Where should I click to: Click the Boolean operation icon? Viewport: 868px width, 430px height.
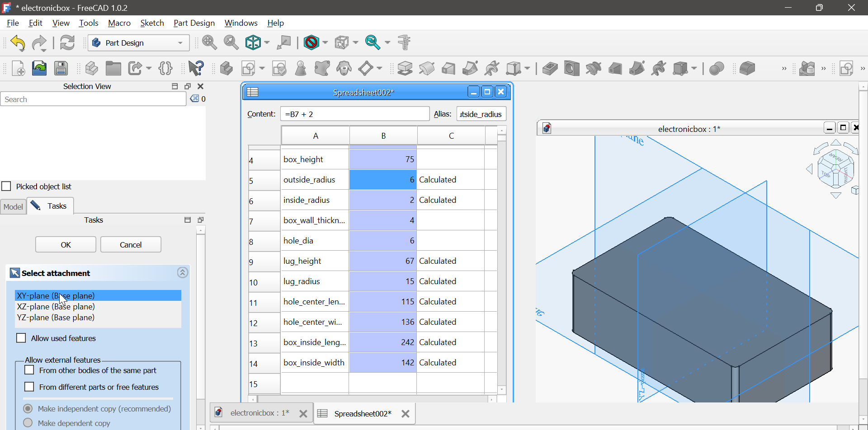tap(717, 69)
